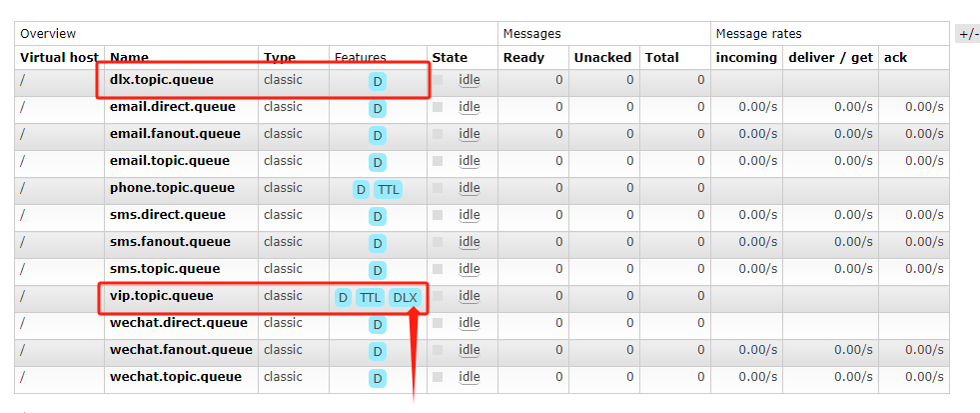The image size is (980, 413).
Task: Click the state indicator box for wechat.fanout.queue
Action: (x=438, y=350)
